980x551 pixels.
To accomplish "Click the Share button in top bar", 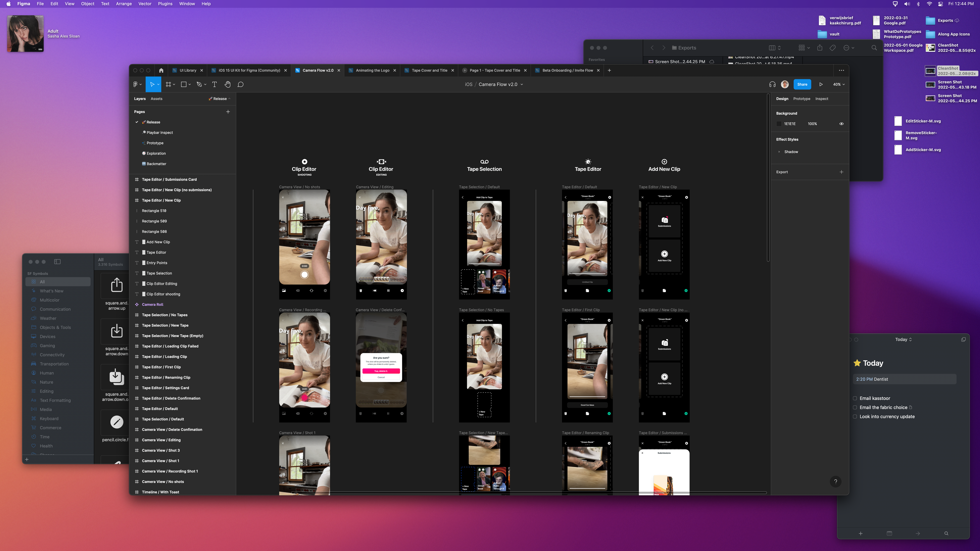I will pyautogui.click(x=802, y=84).
